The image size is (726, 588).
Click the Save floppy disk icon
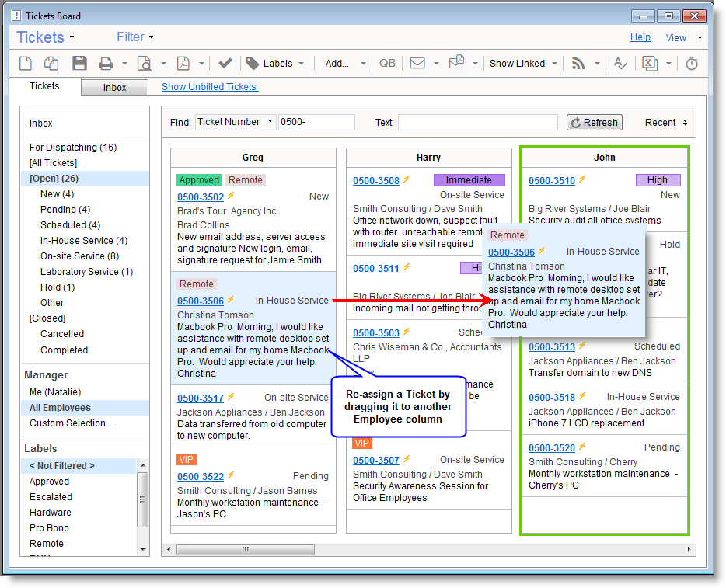pyautogui.click(x=79, y=64)
